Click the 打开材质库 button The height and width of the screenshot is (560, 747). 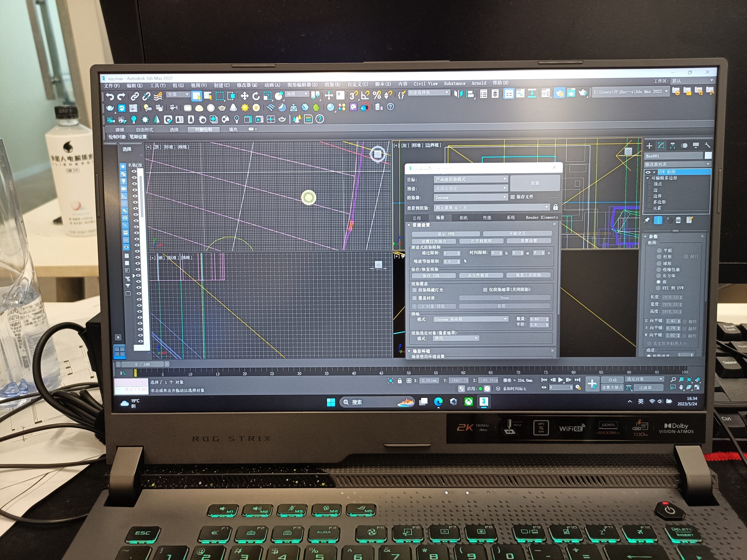click(481, 241)
